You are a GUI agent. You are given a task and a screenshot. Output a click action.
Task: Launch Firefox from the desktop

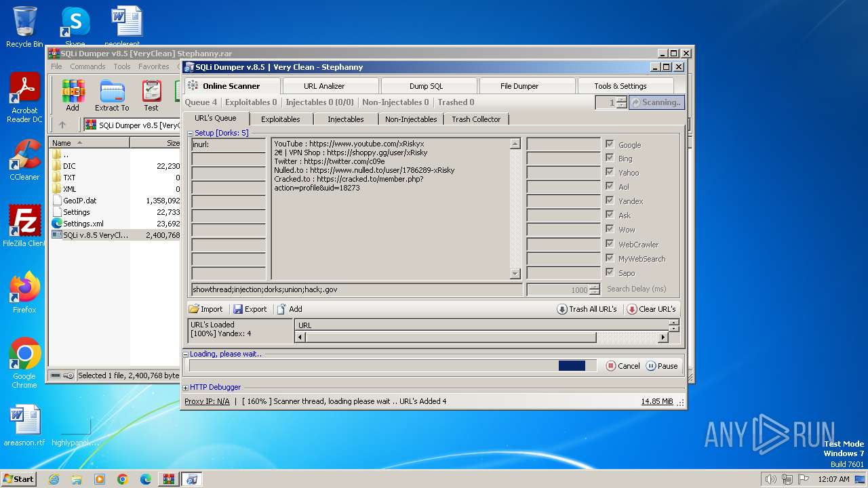pyautogui.click(x=24, y=292)
